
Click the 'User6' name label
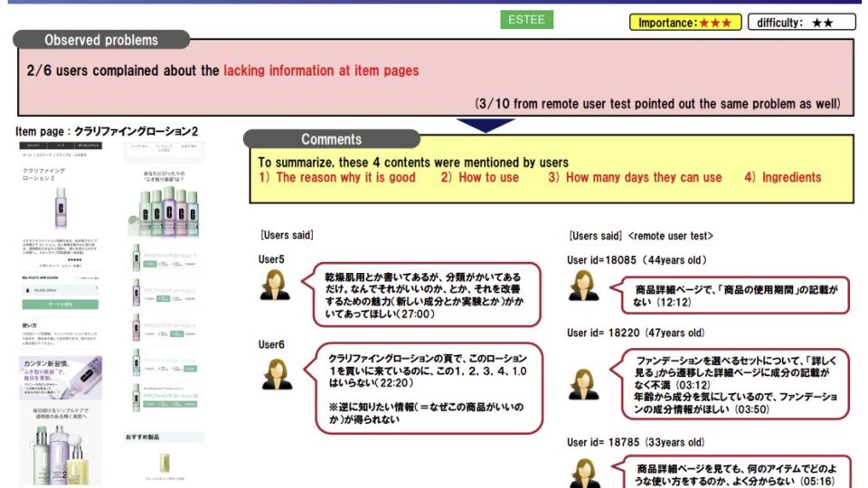(271, 344)
